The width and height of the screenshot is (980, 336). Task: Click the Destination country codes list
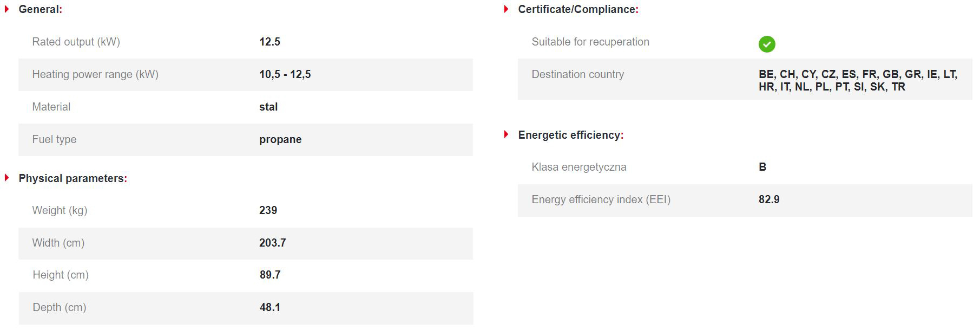[x=857, y=80]
